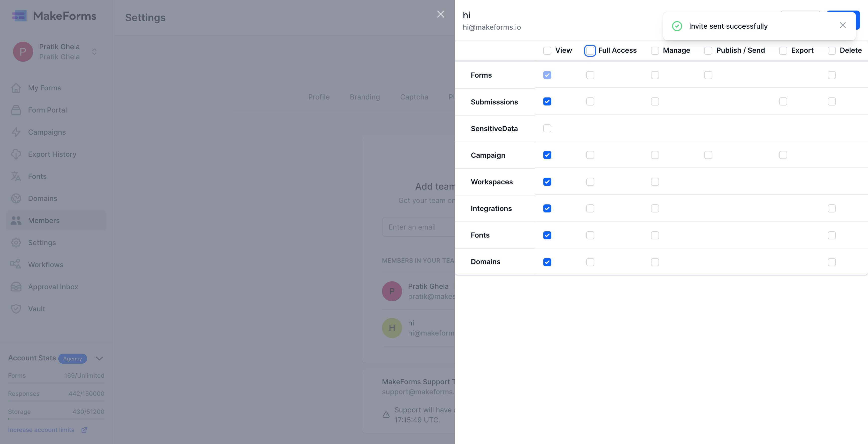Uncheck View permission for Campaign

tap(547, 155)
